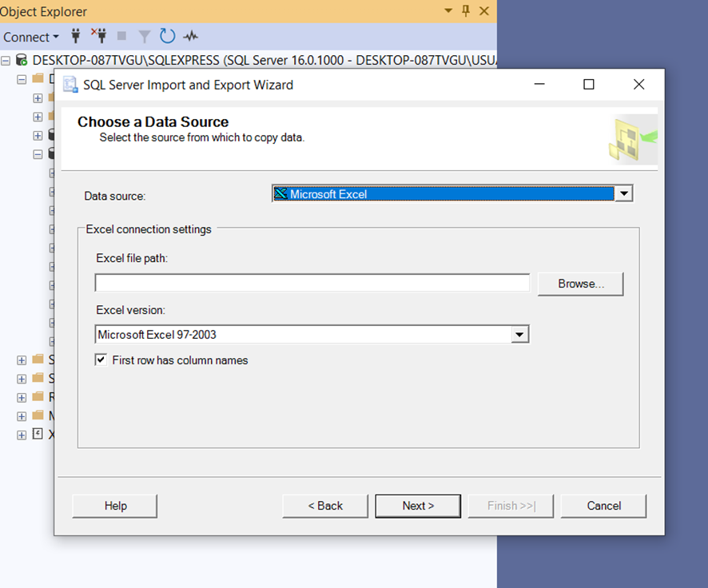
Task: Close the Object Explorer panel
Action: pyautogui.click(x=484, y=10)
